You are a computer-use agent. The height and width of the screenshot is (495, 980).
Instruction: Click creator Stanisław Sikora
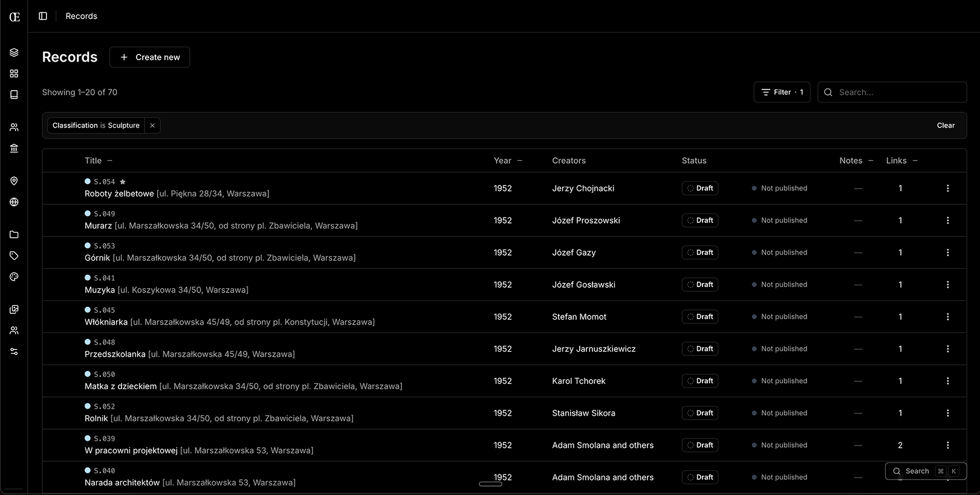583,413
